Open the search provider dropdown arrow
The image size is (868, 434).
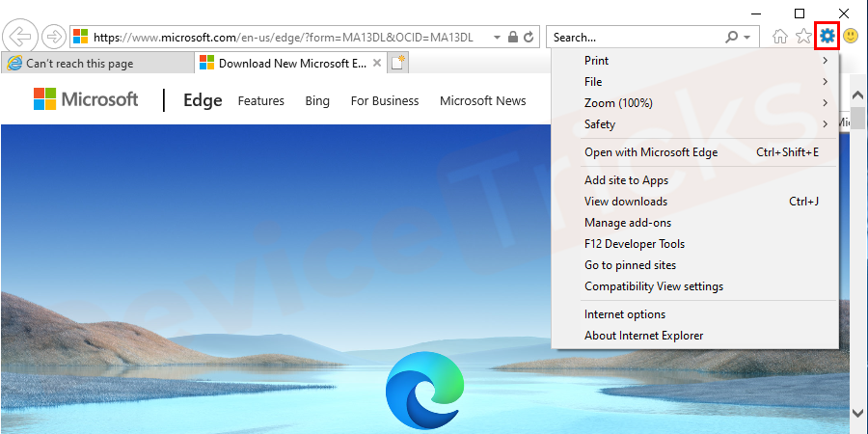click(746, 37)
